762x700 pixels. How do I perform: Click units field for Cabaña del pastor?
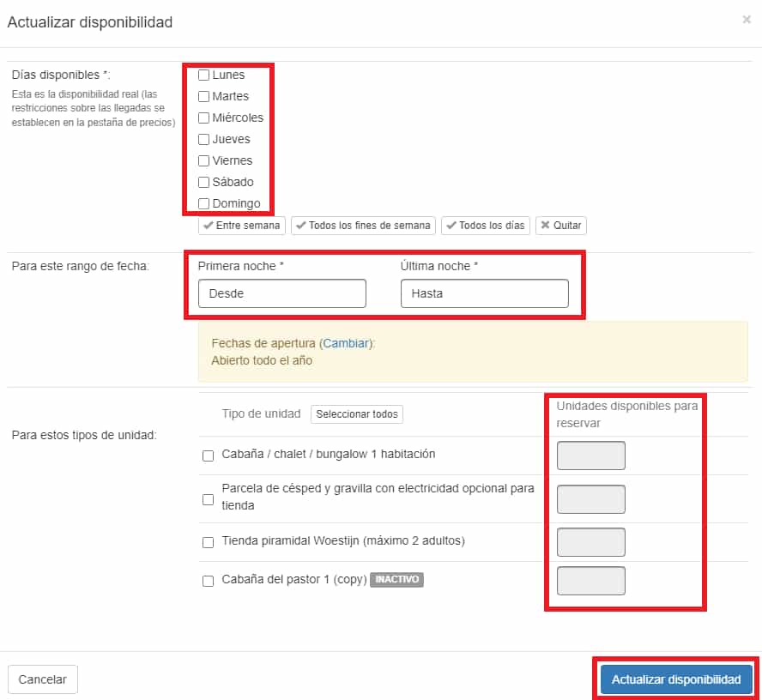pyautogui.click(x=591, y=581)
